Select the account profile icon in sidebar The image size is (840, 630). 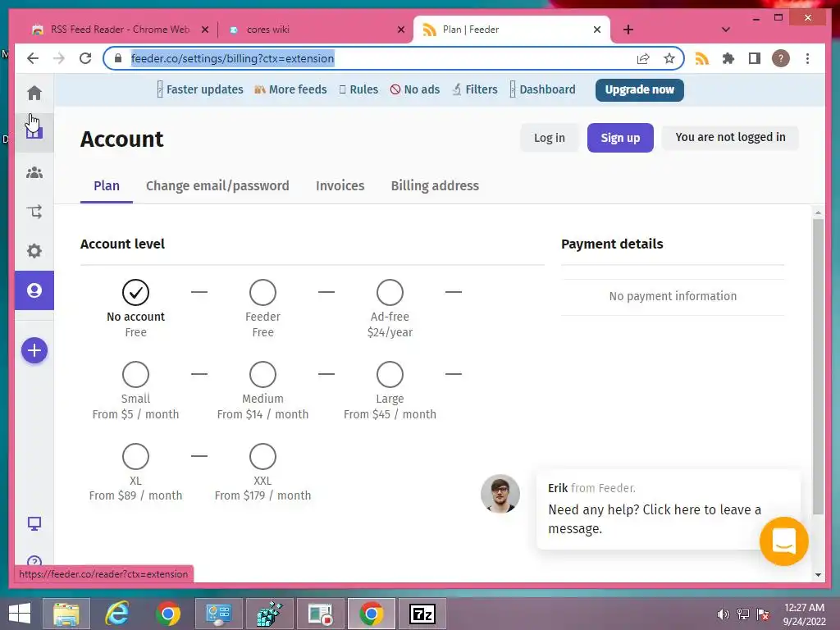pyautogui.click(x=34, y=290)
